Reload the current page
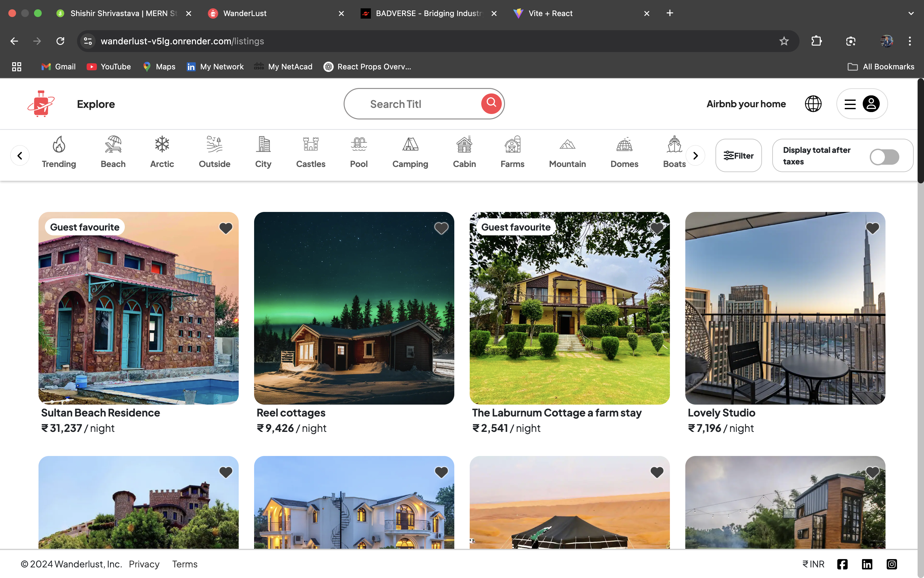This screenshot has width=924, height=578. [x=60, y=41]
